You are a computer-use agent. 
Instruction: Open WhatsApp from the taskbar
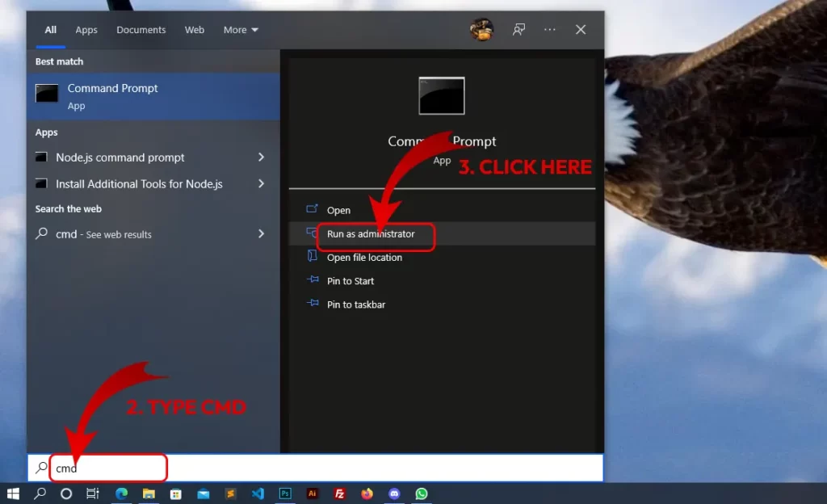tap(422, 493)
